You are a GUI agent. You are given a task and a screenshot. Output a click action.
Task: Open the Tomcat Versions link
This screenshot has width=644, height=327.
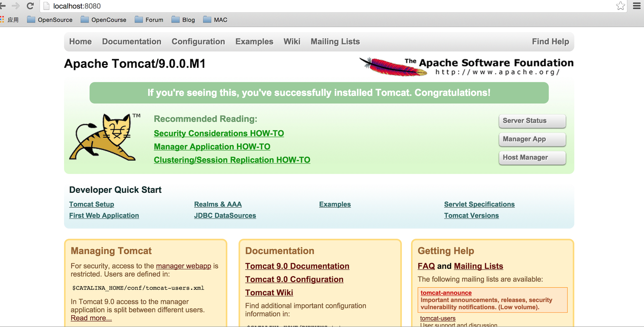pos(471,216)
